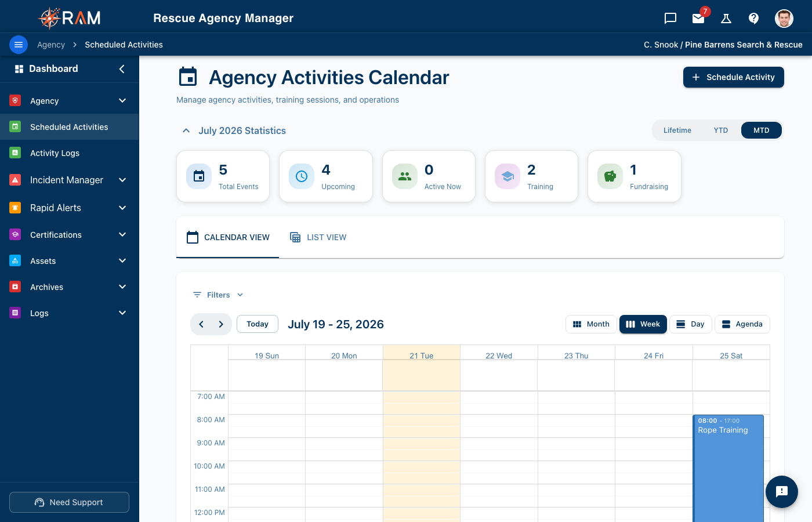
Task: Expand the Logs menu chevron
Action: click(x=122, y=313)
